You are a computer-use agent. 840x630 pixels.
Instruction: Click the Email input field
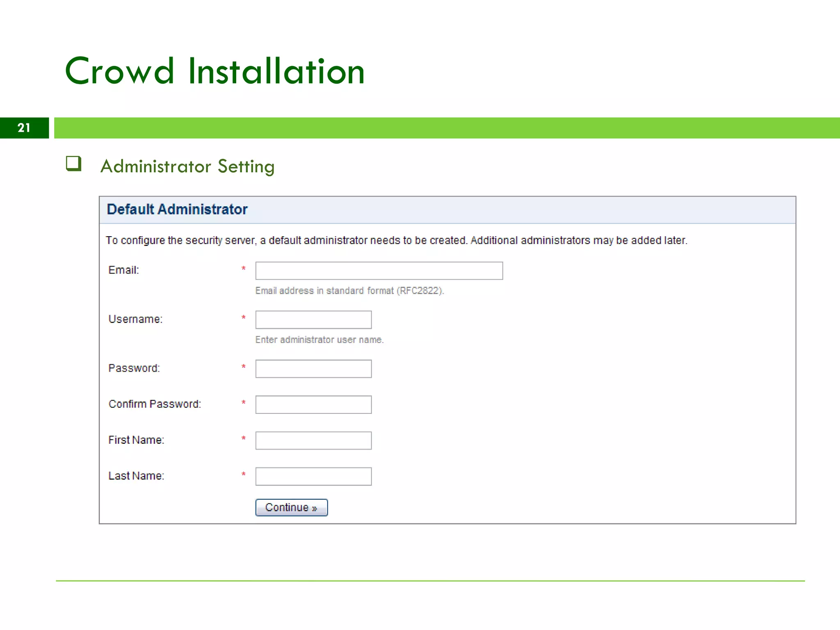click(x=379, y=271)
